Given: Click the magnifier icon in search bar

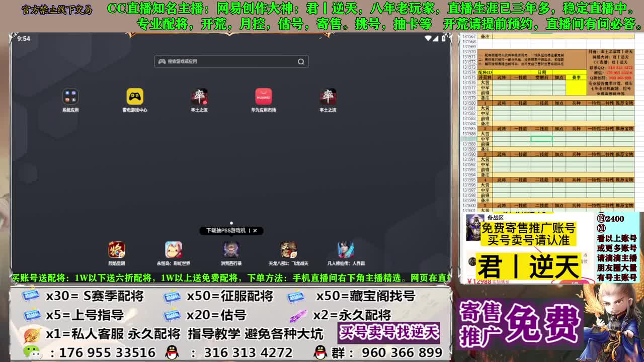Looking at the screenshot, I should coord(301,61).
